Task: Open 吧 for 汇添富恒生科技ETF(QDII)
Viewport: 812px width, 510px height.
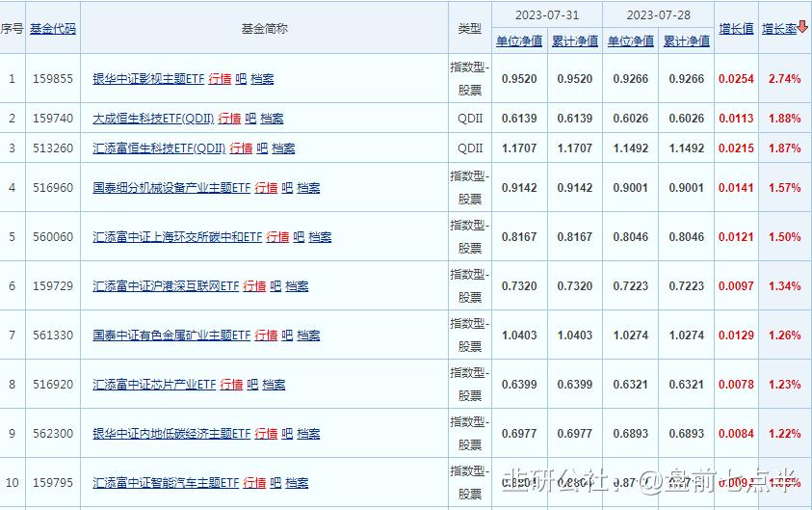Action: point(262,148)
